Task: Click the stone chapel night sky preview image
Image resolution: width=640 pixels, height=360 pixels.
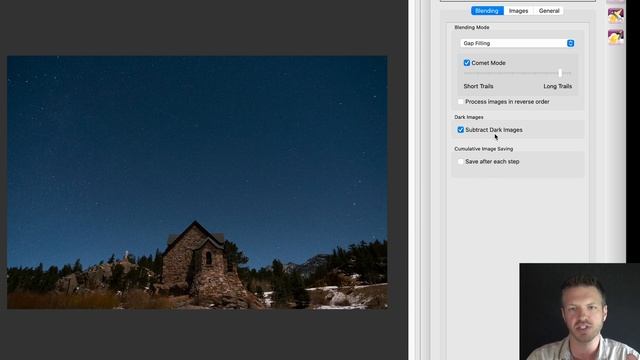Action: [197, 182]
